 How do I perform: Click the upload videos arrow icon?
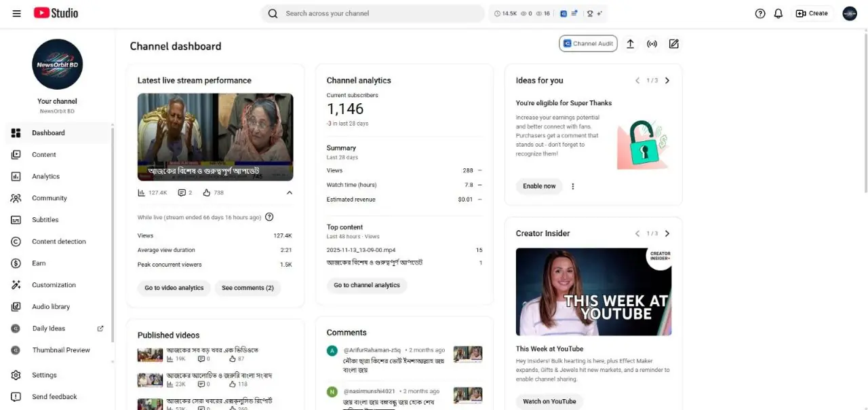point(630,43)
